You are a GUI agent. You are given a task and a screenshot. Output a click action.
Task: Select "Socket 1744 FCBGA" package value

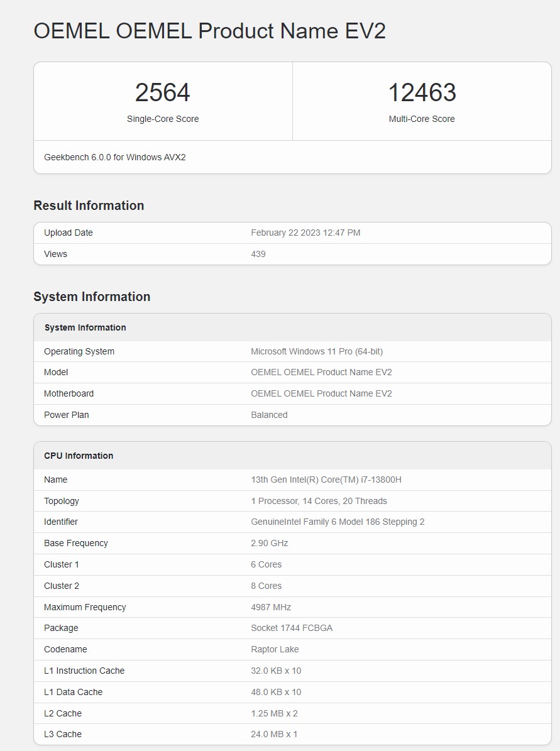pyautogui.click(x=292, y=628)
